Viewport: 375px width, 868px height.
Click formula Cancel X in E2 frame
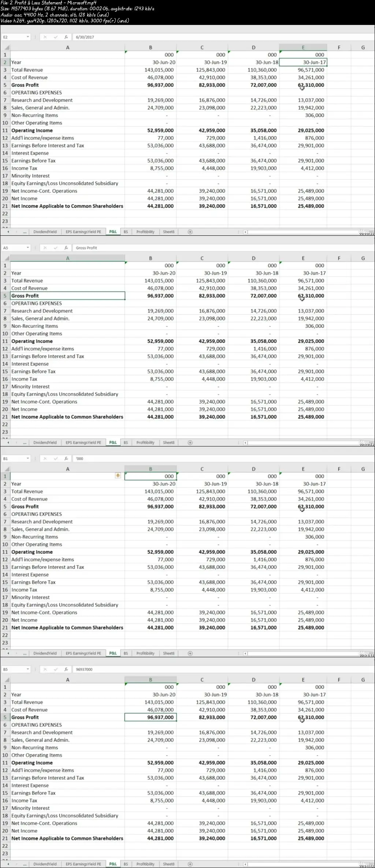pos(45,37)
